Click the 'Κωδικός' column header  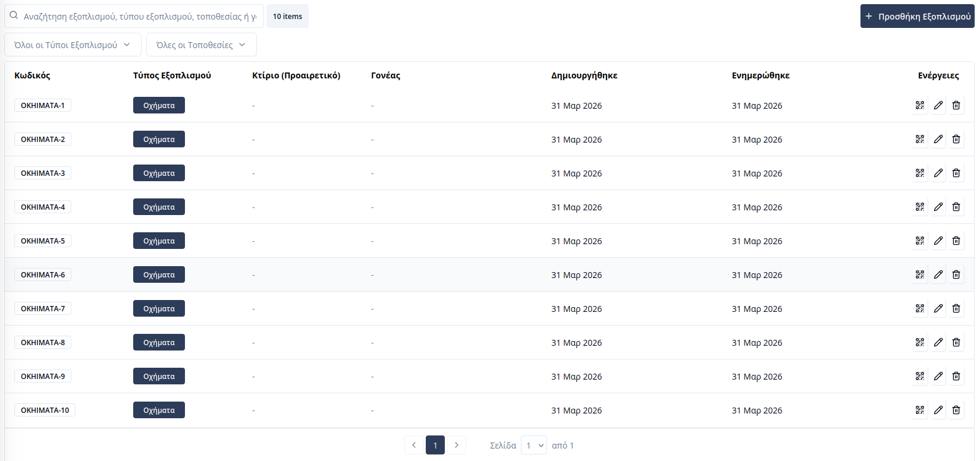tap(32, 75)
